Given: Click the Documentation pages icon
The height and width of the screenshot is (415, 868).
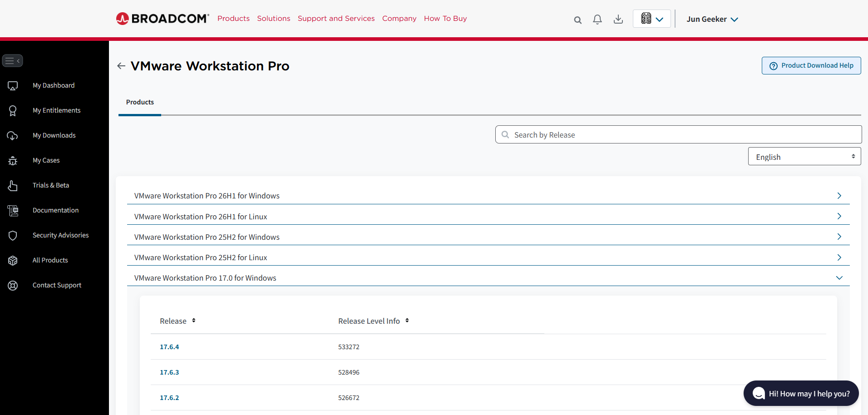Looking at the screenshot, I should (x=13, y=210).
